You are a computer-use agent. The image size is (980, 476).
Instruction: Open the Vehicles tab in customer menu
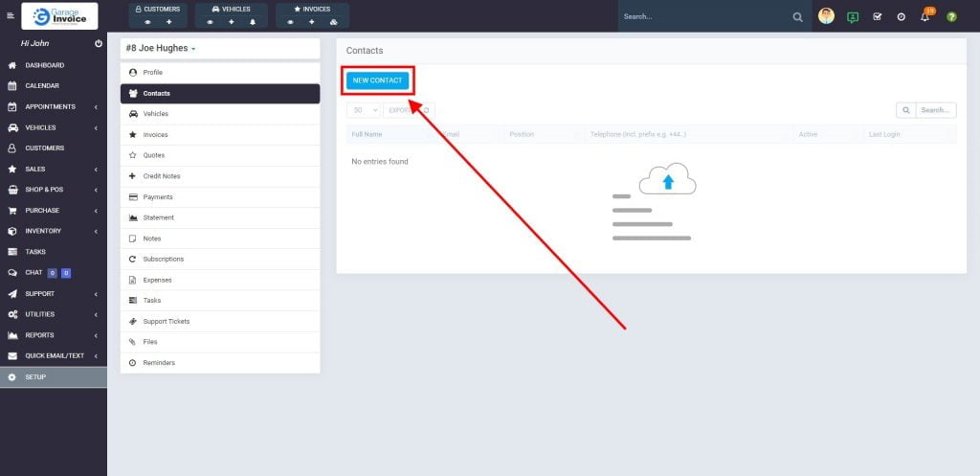(x=155, y=114)
